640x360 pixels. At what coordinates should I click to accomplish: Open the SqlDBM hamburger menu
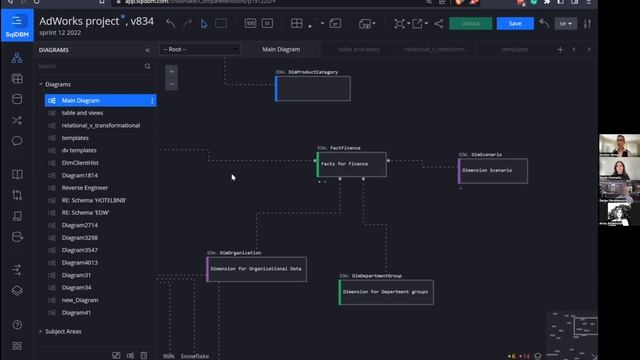click(x=17, y=20)
